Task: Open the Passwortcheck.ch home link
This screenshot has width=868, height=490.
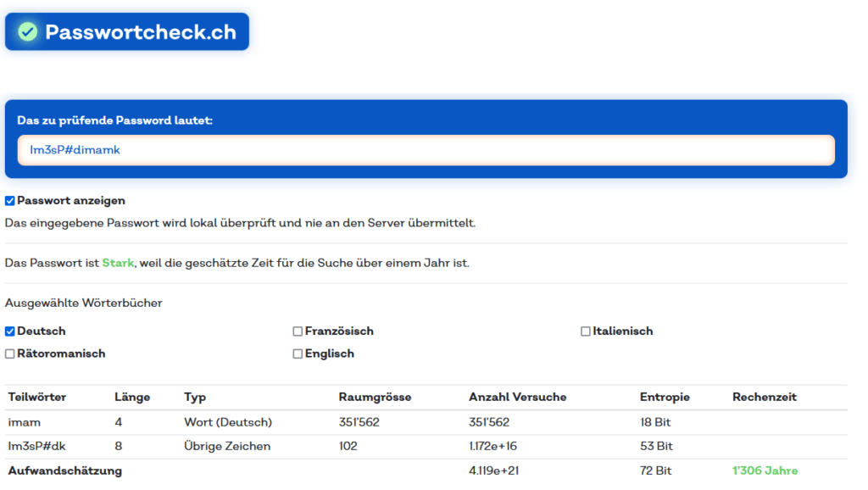Action: click(140, 32)
